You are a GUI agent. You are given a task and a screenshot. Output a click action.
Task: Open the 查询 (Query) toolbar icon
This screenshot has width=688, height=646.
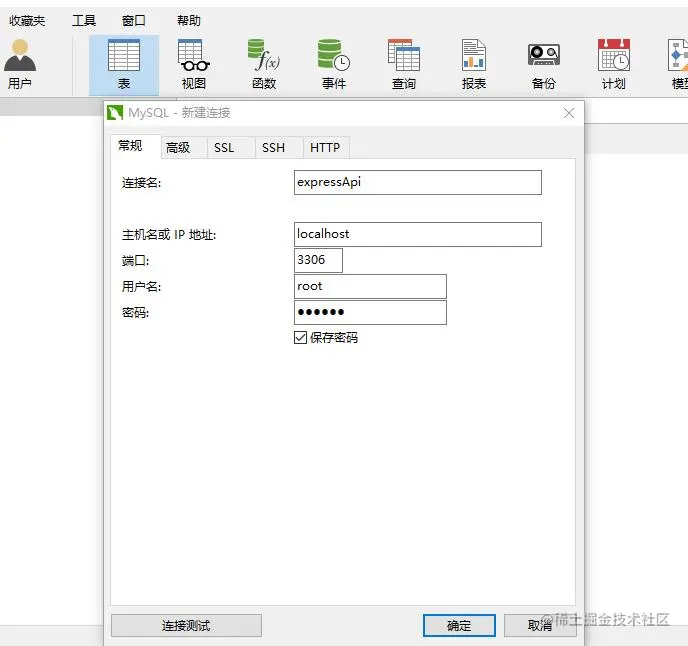click(x=404, y=64)
